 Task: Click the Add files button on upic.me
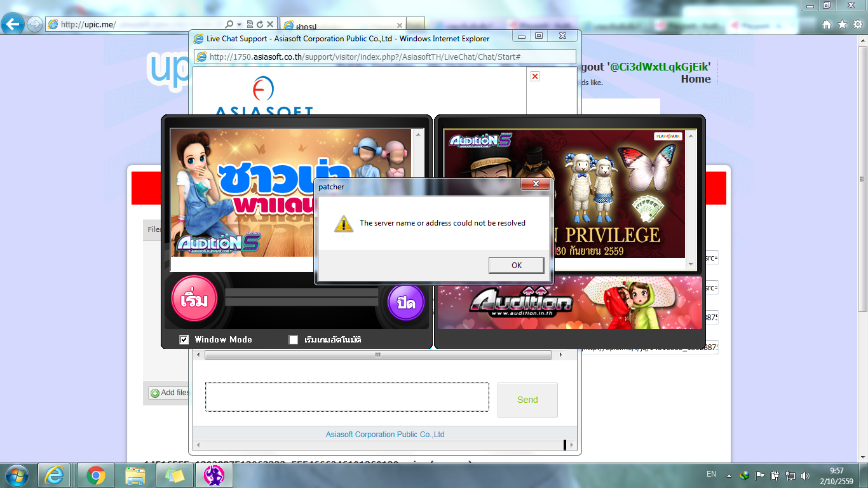pos(170,393)
